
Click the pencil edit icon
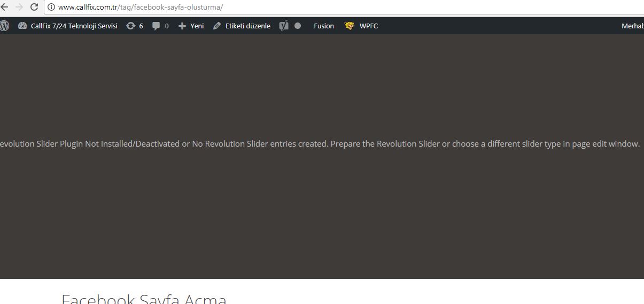tap(216, 26)
